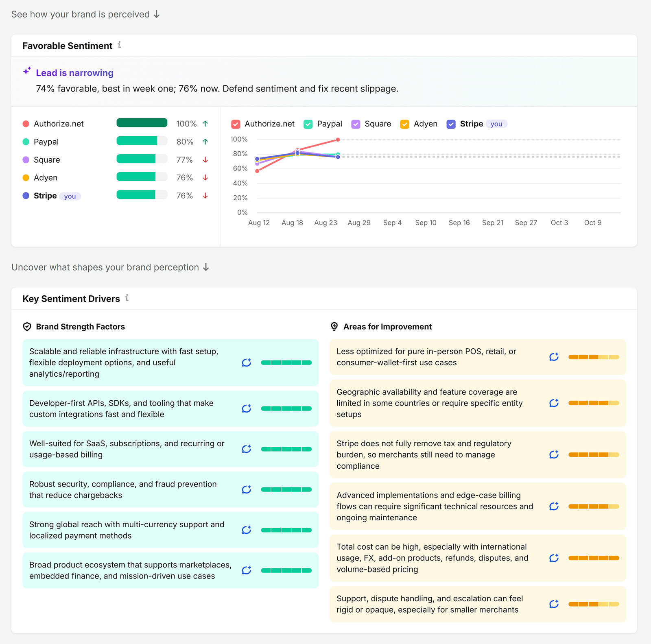
Task: Click the Aug 23 axis label
Action: tap(325, 223)
